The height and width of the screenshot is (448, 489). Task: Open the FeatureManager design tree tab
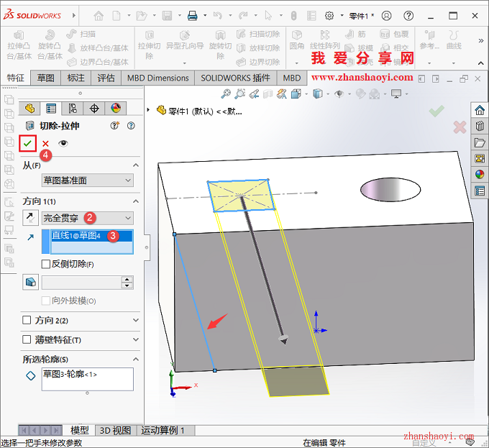[x=29, y=108]
